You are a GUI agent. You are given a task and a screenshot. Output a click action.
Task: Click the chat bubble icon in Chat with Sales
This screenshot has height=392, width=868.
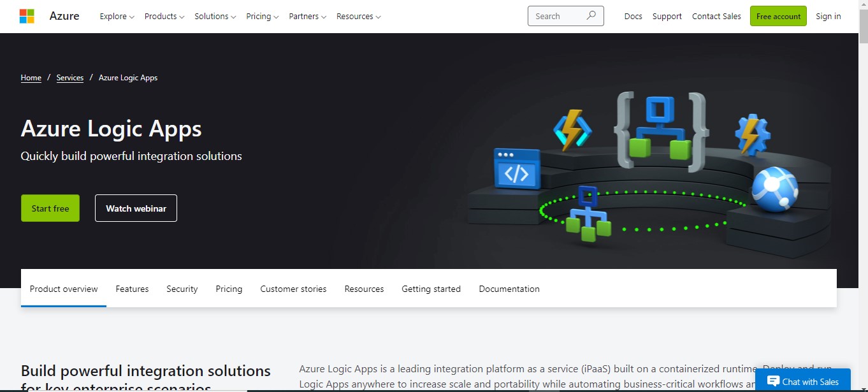coord(773,381)
